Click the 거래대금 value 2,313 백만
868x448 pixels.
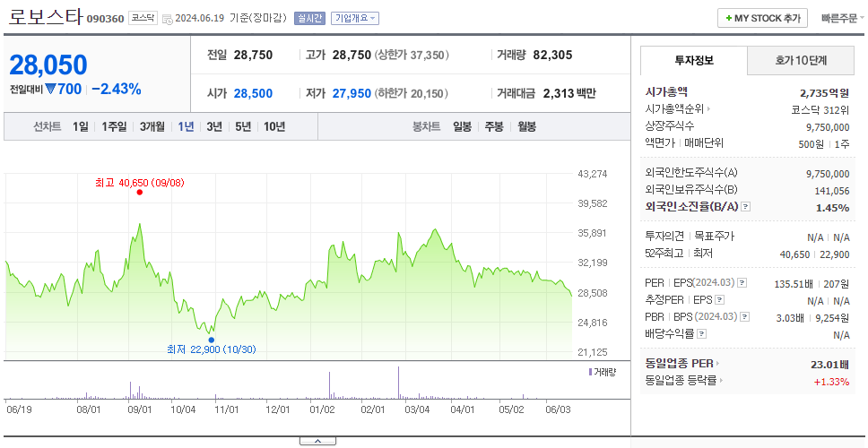569,93
